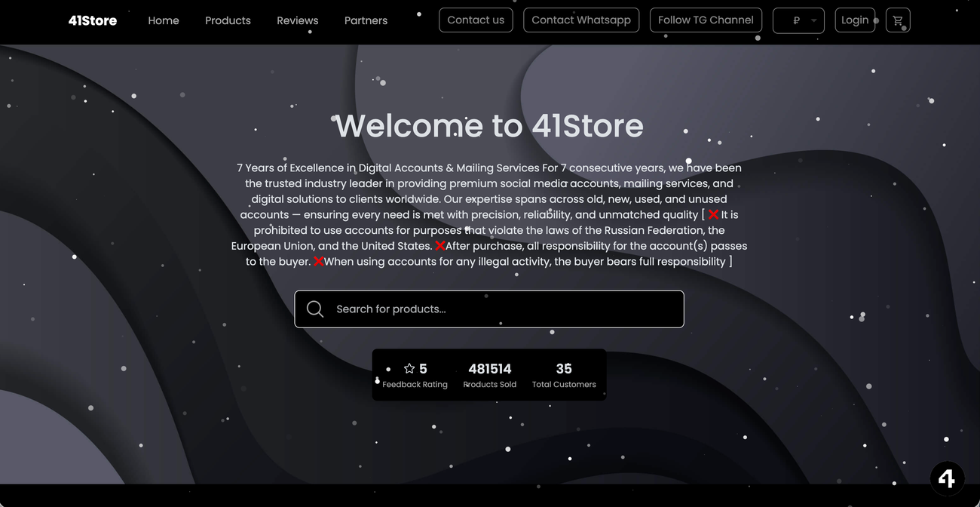
Task: Open the Products menu item
Action: point(228,20)
